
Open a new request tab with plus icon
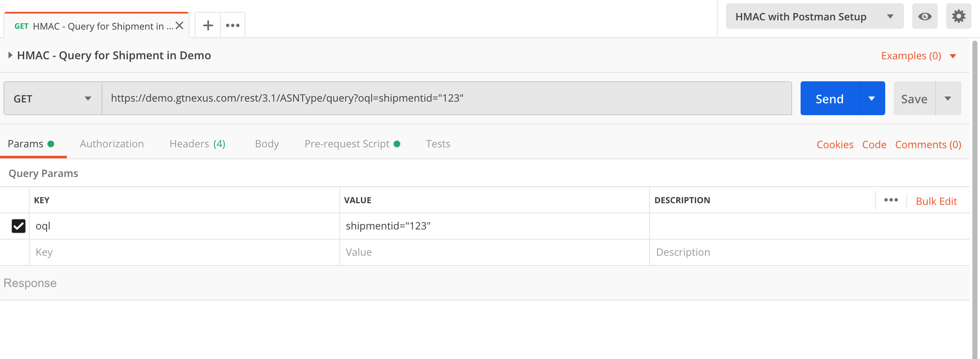pos(207,25)
